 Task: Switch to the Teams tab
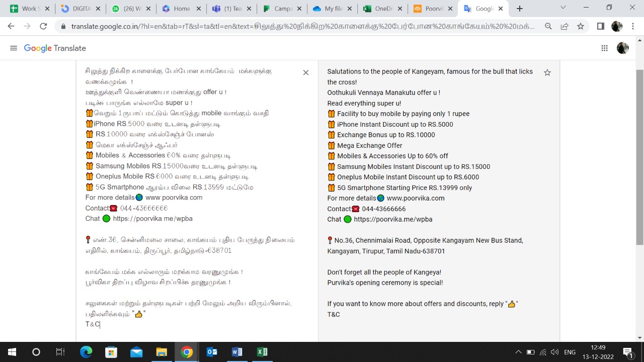tap(227, 9)
